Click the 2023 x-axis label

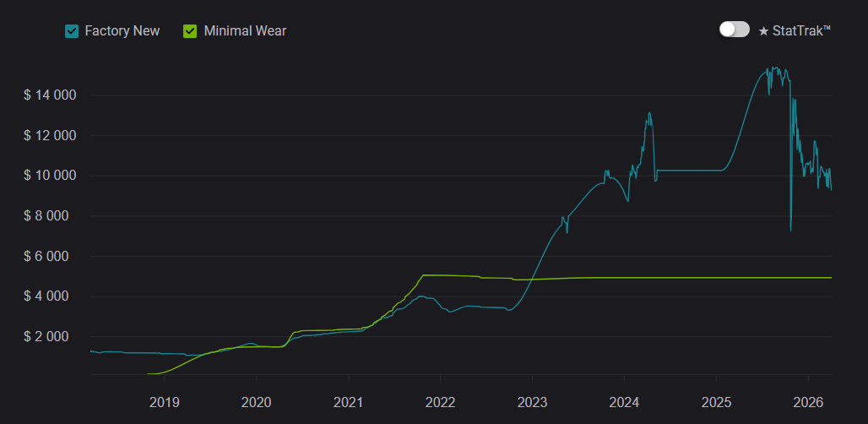[x=532, y=400]
